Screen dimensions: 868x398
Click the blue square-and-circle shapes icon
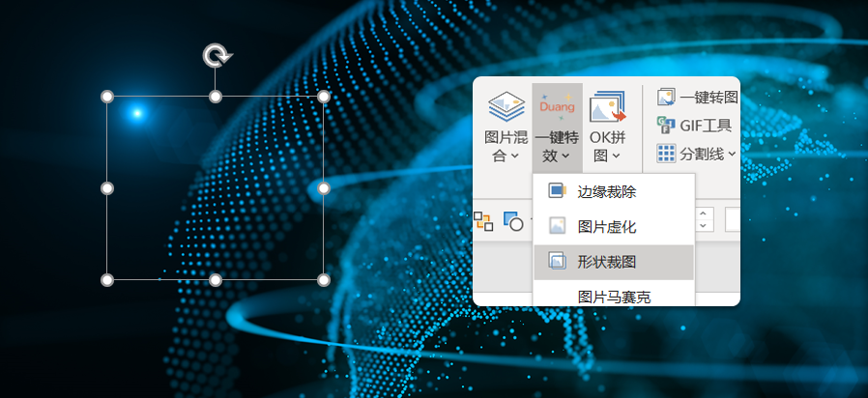tap(512, 221)
